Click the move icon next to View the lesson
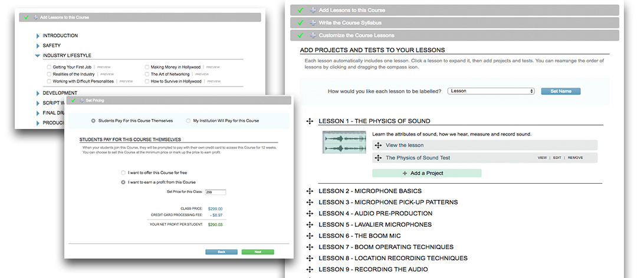Image resolution: width=644 pixels, height=278 pixels. [x=378, y=145]
